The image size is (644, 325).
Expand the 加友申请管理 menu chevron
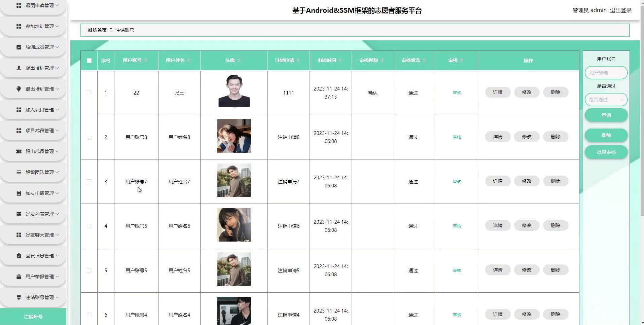click(57, 193)
